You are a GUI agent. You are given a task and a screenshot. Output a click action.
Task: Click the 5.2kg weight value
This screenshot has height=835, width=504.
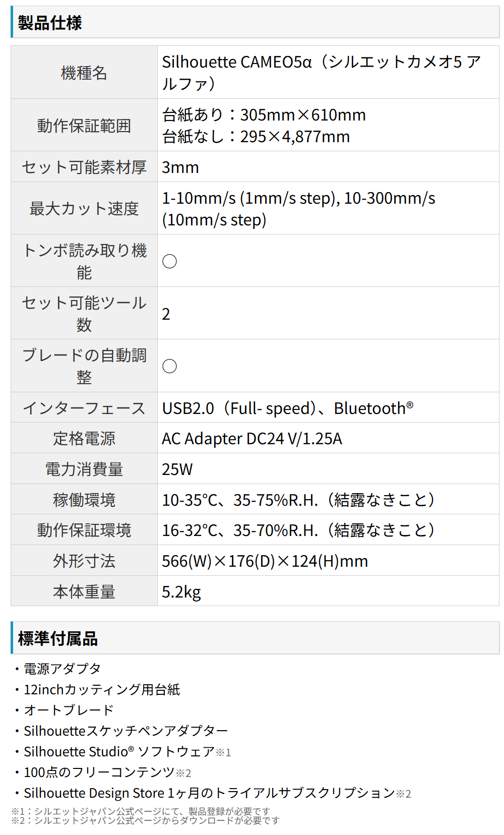pos(181,591)
